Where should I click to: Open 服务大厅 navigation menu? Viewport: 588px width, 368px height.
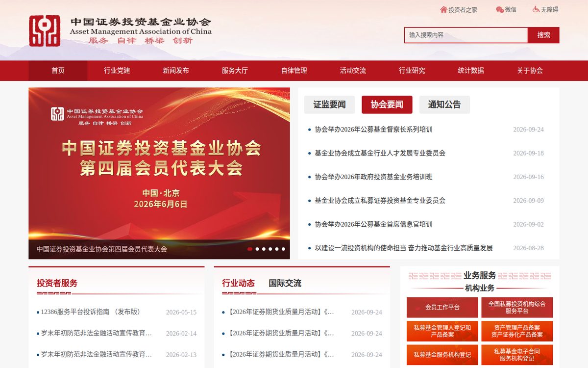tap(235, 71)
